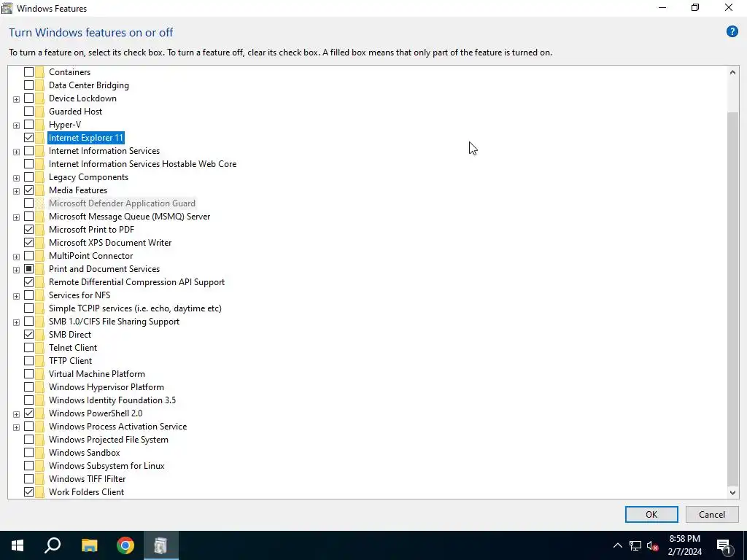Image resolution: width=747 pixels, height=560 pixels.
Task: Open the taskbar search magnifier
Action: (x=53, y=545)
